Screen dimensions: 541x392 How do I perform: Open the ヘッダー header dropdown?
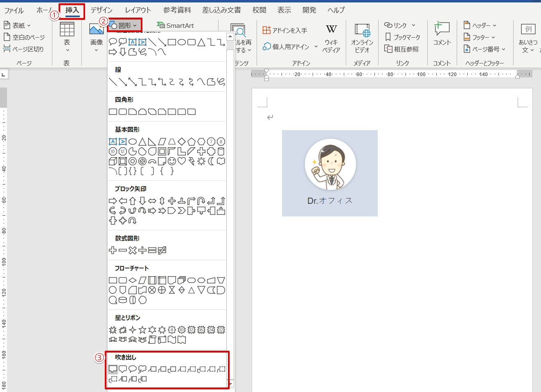(x=480, y=25)
